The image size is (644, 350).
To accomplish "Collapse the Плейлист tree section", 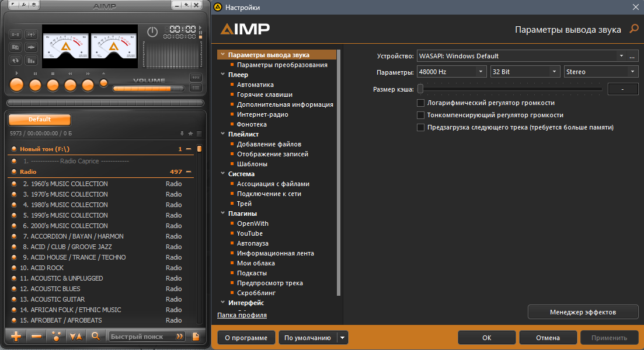I will [x=222, y=134].
